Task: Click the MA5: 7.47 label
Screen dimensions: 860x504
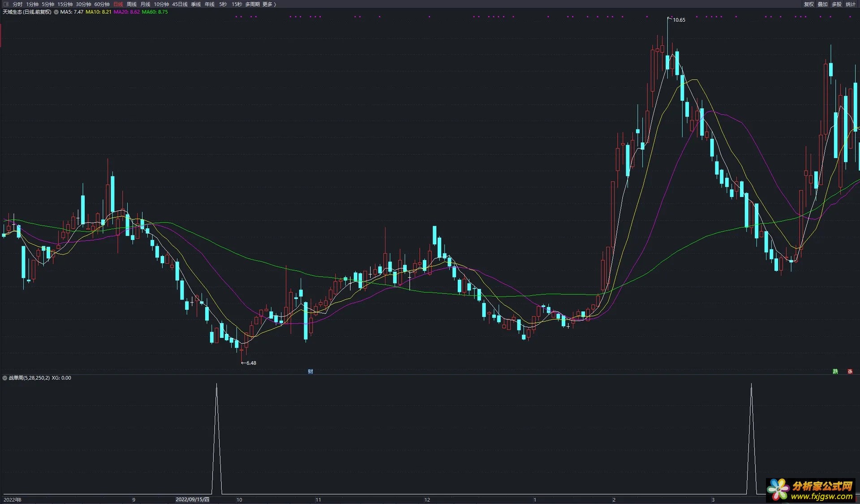Action: point(72,12)
